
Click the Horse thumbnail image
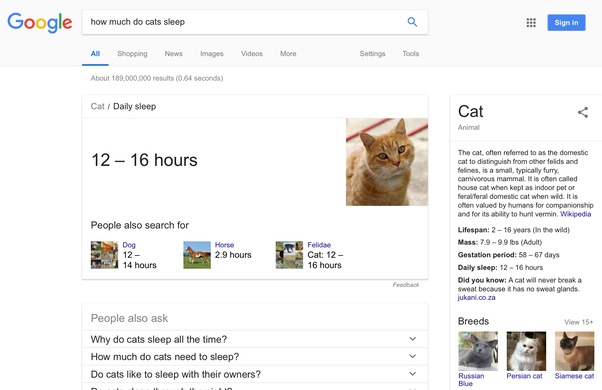tap(197, 255)
